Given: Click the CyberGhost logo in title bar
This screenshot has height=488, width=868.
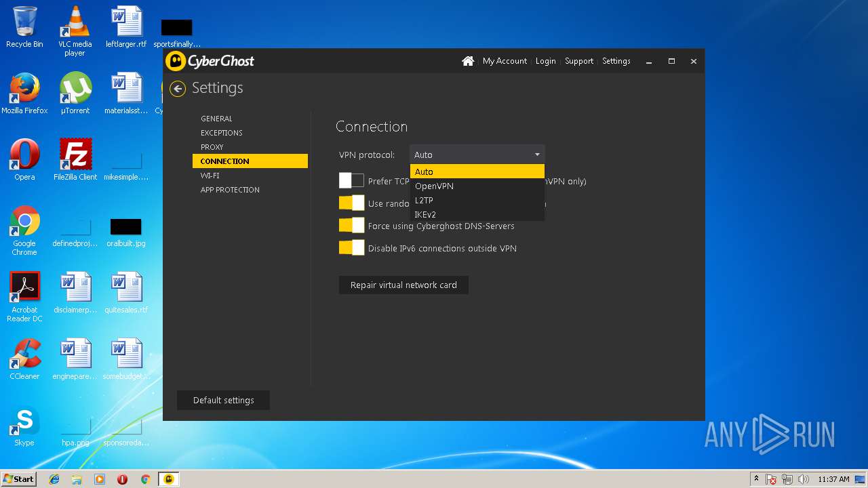Looking at the screenshot, I should pos(211,61).
